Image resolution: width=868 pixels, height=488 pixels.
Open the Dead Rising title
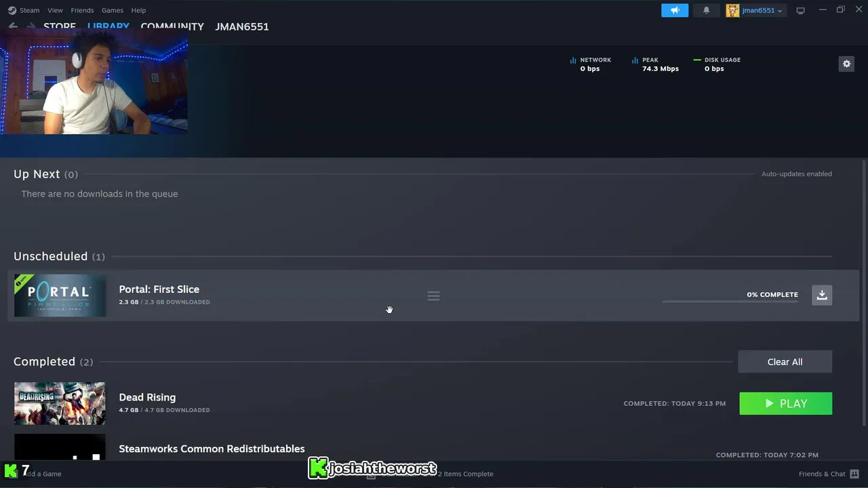147,397
